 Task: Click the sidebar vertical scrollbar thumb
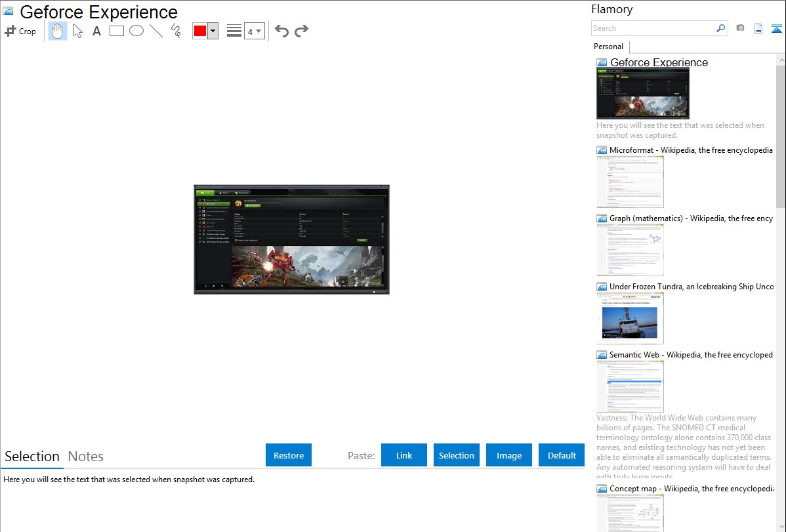pos(781,136)
